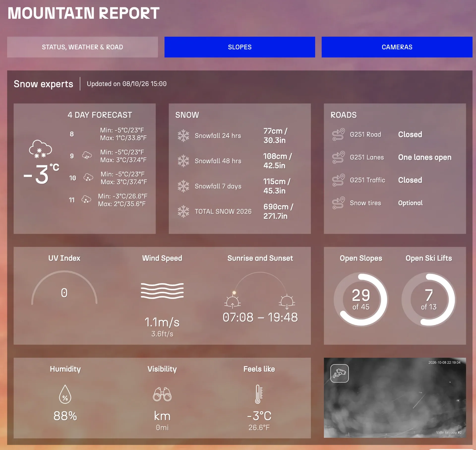Image resolution: width=476 pixels, height=450 pixels.
Task: Select day 11 forecast Min: -3°C/26.6°F
Action: [122, 196]
